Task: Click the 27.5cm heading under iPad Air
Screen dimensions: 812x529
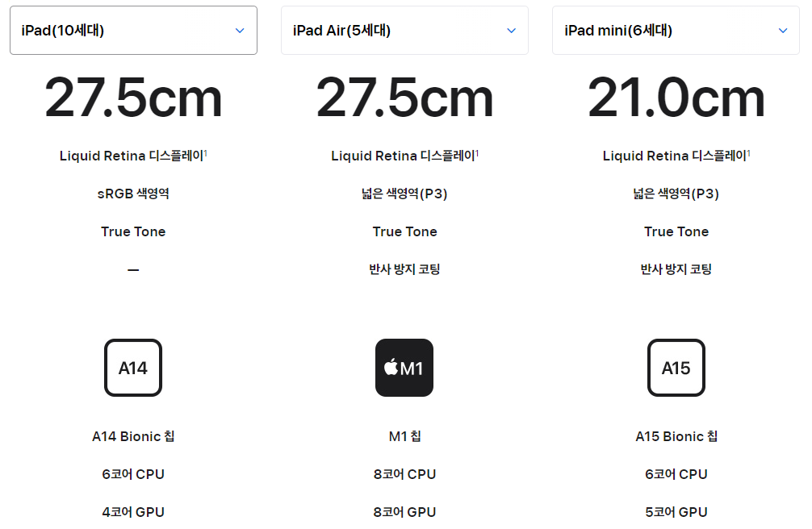Action: (x=404, y=98)
